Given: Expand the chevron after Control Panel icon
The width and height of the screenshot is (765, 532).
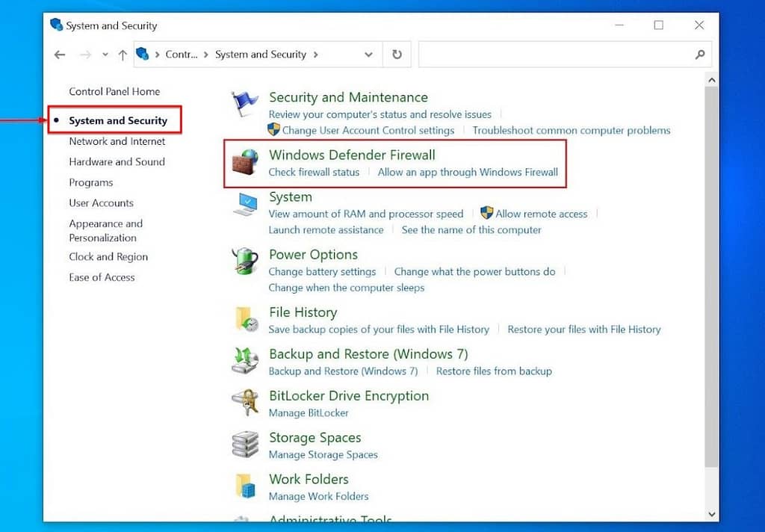Looking at the screenshot, I should 157,55.
